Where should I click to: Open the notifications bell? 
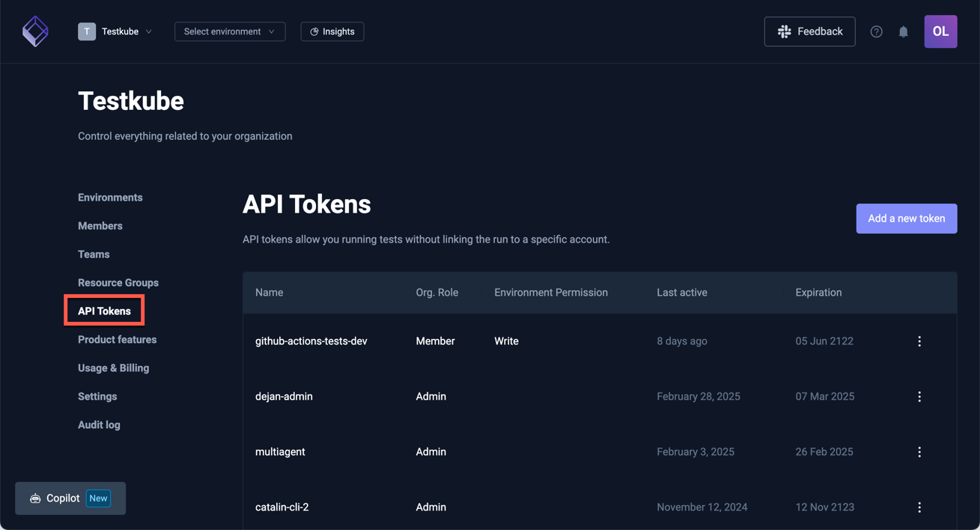903,31
